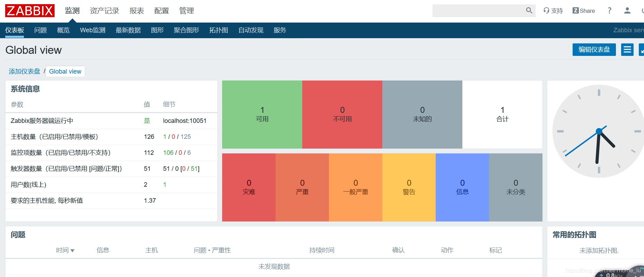Select the 拓扑图 submenu tab
644x277 pixels.
coord(219,30)
